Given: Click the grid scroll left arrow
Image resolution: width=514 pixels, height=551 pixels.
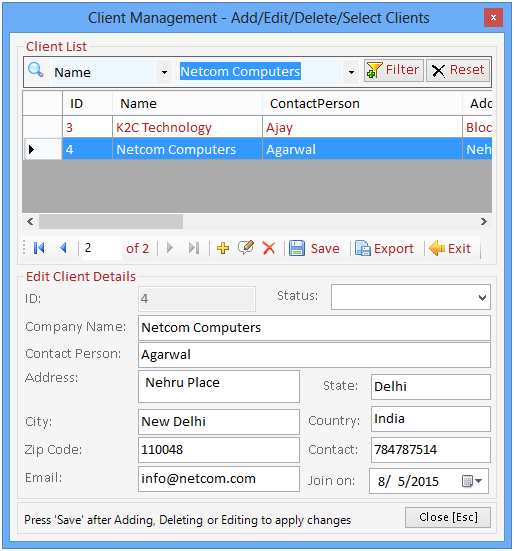Looking at the screenshot, I should (30, 221).
